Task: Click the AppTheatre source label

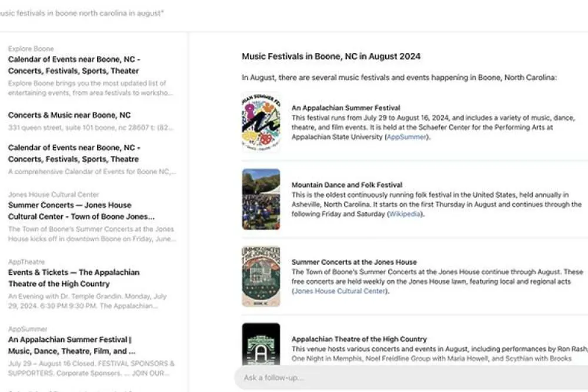Action: (26, 262)
